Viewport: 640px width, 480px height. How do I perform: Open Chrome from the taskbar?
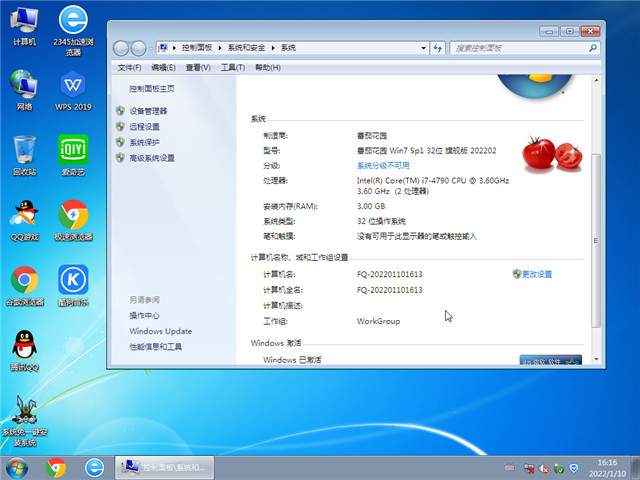[56, 468]
